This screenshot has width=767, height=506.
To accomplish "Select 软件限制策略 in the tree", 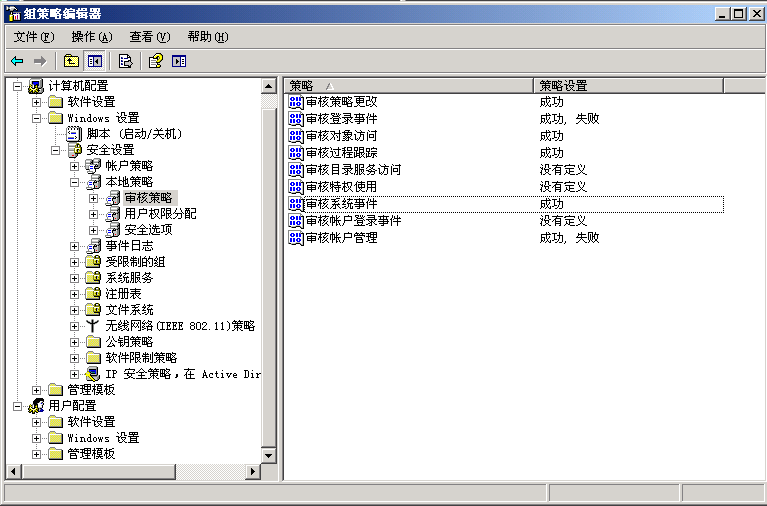I will pos(141,358).
